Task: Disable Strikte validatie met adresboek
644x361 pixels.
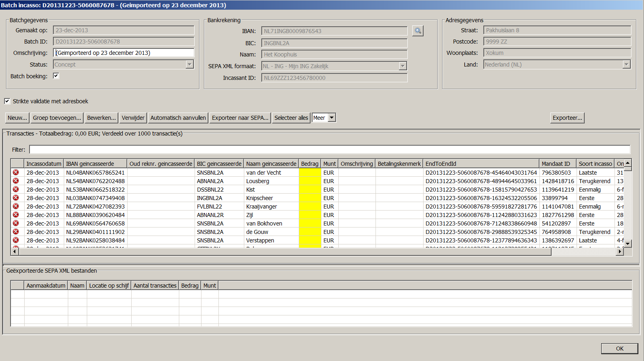Action: pyautogui.click(x=7, y=101)
